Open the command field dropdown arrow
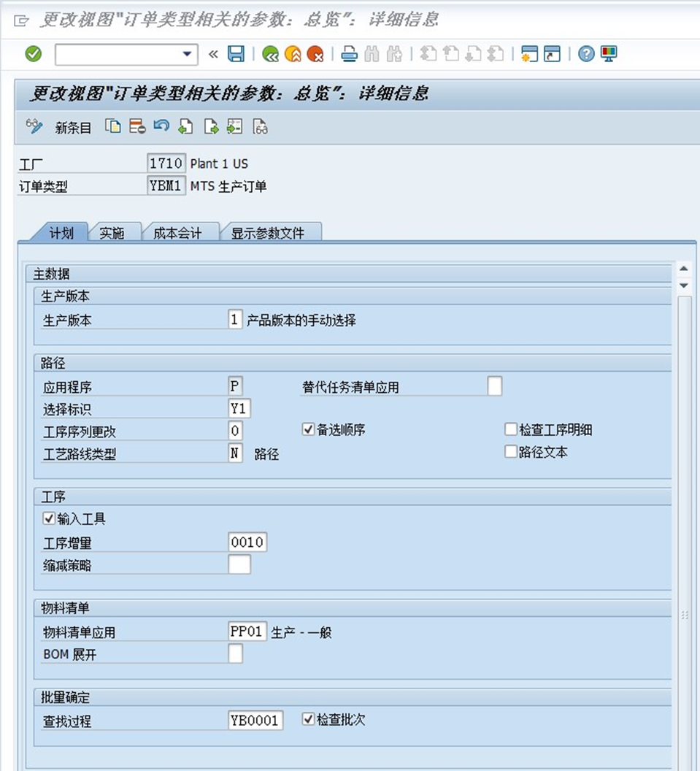Viewport: 700px width, 771px height. click(x=187, y=53)
